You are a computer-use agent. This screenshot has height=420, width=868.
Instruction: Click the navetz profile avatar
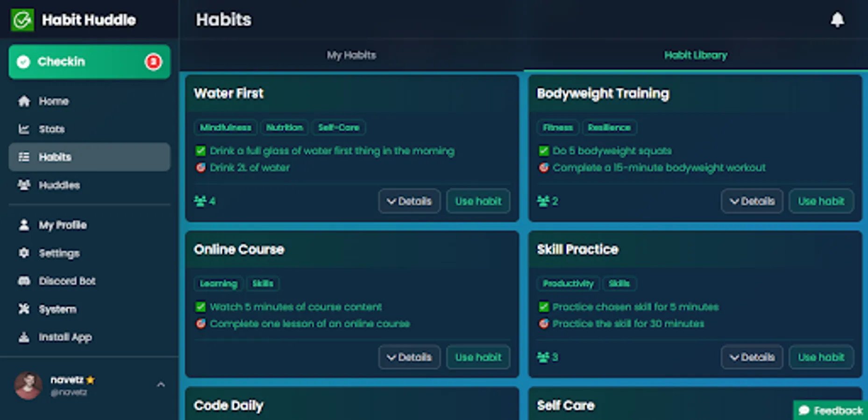tap(28, 385)
